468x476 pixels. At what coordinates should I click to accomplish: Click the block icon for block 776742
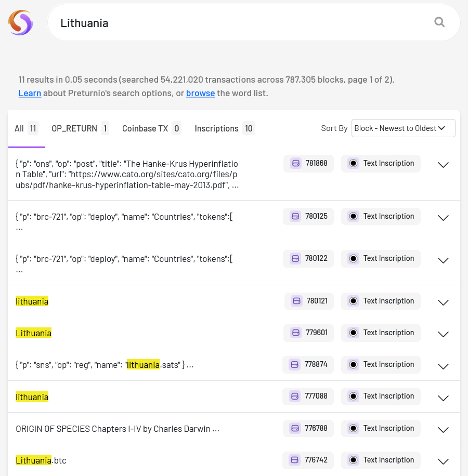pos(294,460)
